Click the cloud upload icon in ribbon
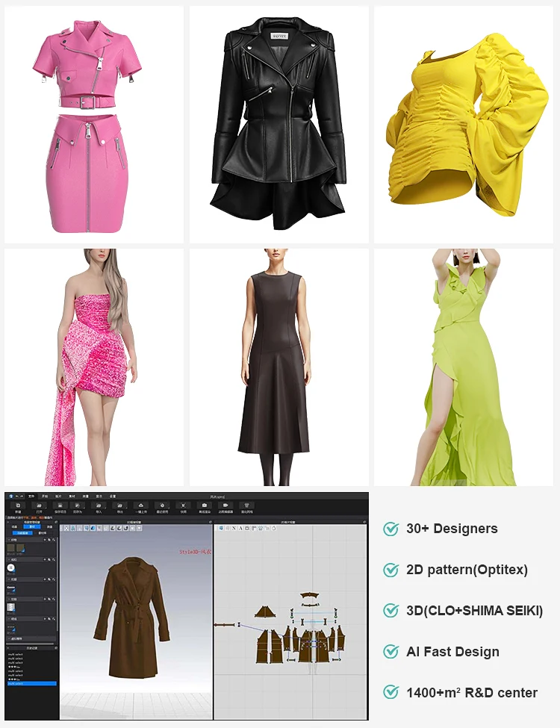 point(140,505)
